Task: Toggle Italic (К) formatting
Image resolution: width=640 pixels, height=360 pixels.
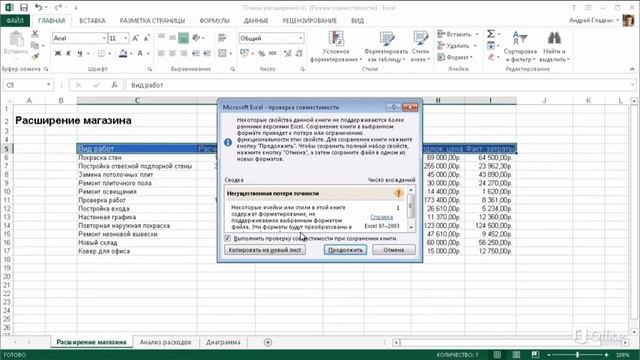Action: click(68, 53)
